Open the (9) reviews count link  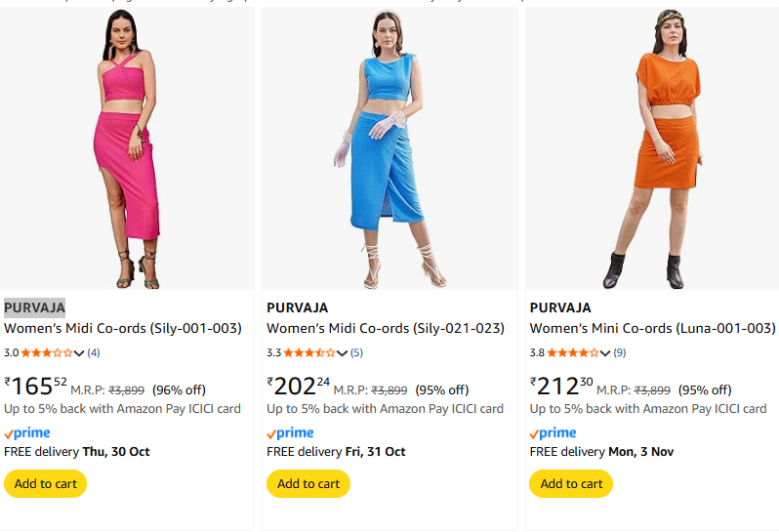click(620, 352)
